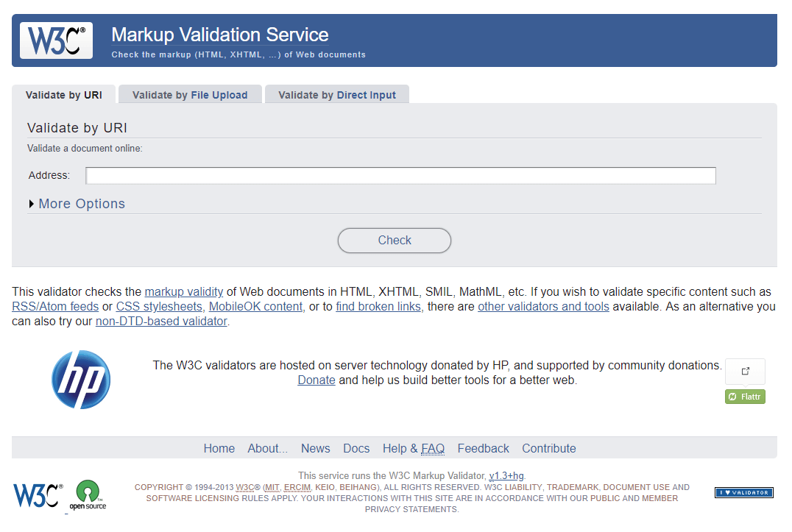Image resolution: width=792 pixels, height=532 pixels.
Task: Open Feedback in the footer menu
Action: [484, 448]
